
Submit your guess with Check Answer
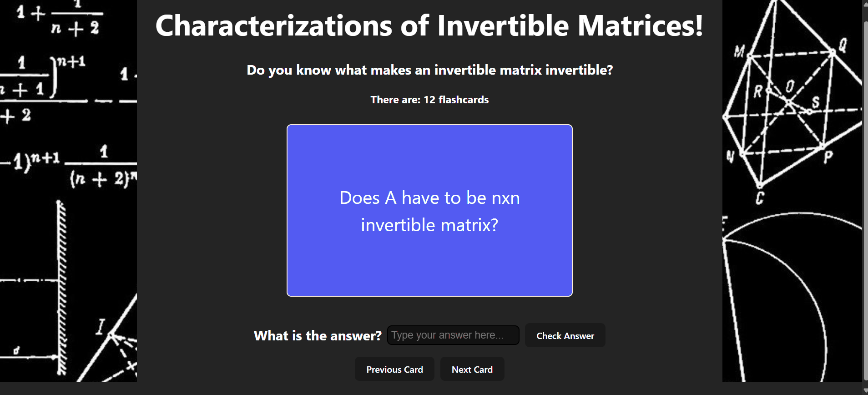coord(565,335)
